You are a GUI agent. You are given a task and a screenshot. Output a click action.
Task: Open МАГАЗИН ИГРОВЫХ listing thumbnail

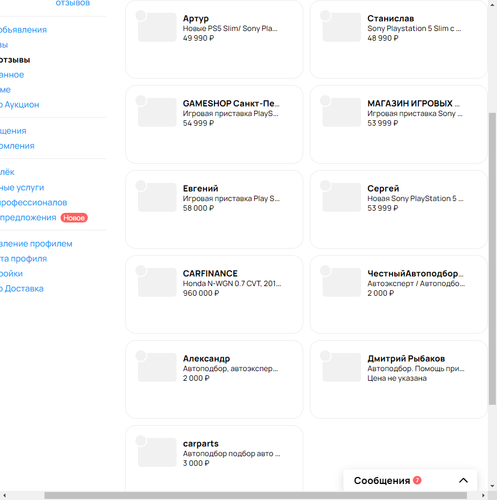coord(342,112)
